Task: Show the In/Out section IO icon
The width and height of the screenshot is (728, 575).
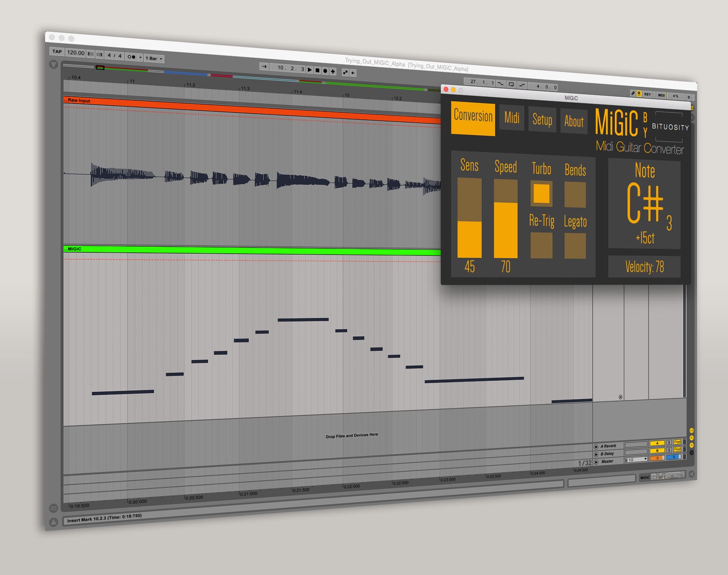Action: [692, 430]
